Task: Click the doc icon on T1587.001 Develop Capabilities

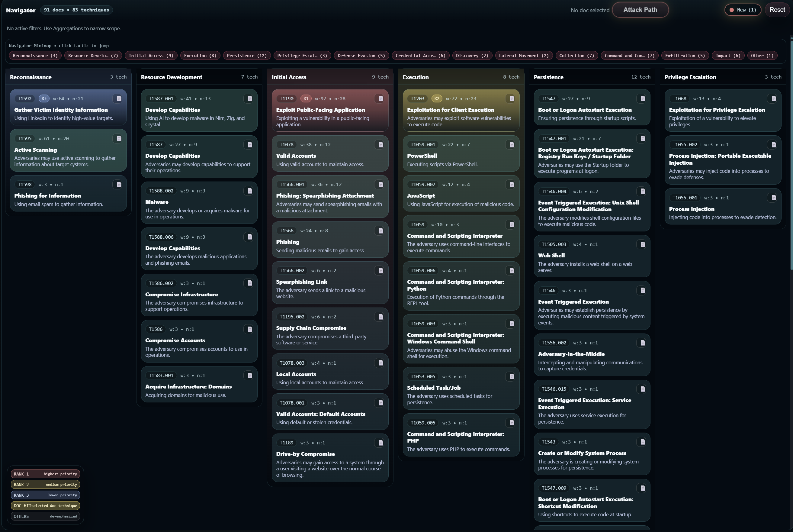Action: (249, 98)
